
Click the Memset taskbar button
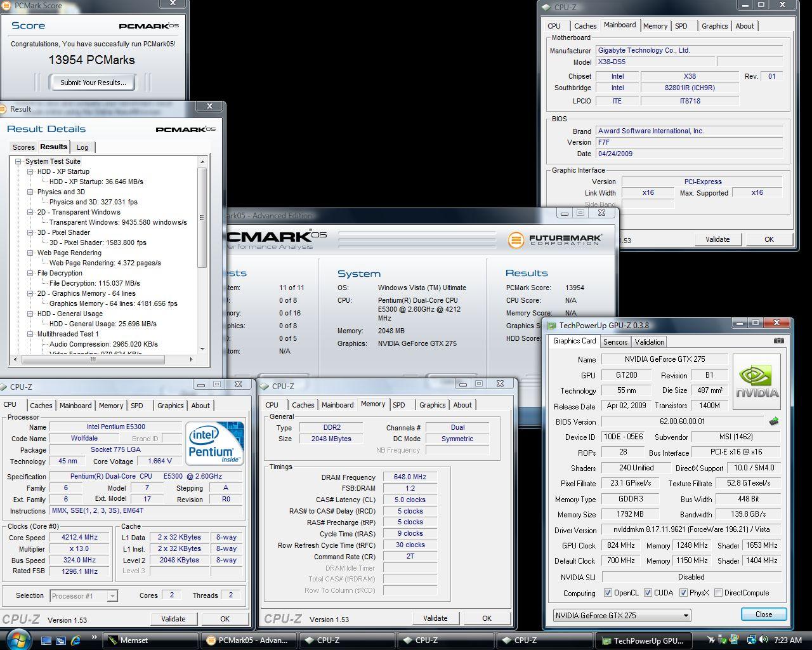[150, 640]
